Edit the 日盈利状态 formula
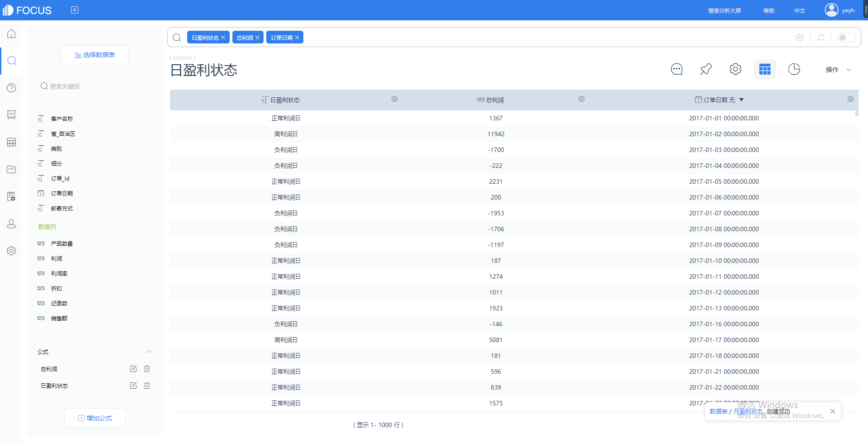Viewport: 868px width, 443px height. click(133, 386)
